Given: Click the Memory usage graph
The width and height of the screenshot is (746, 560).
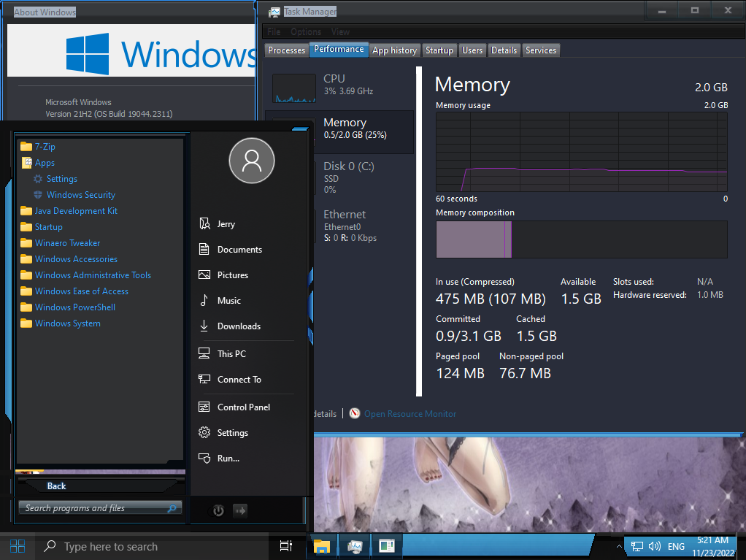Looking at the screenshot, I should [x=581, y=152].
